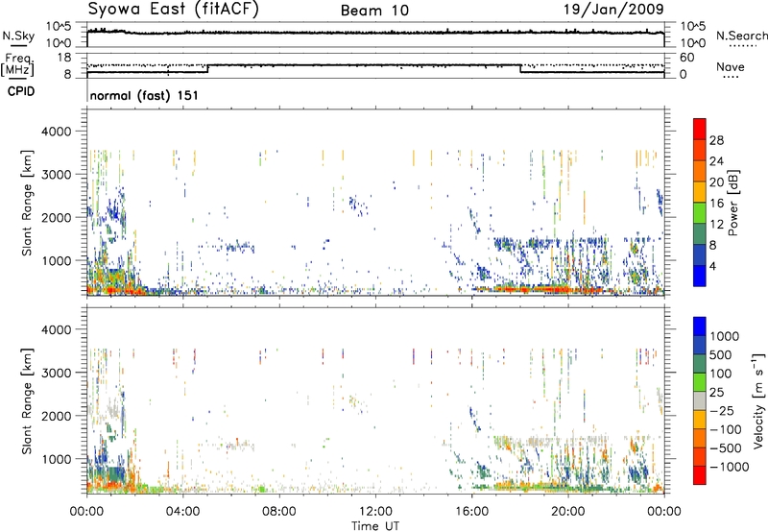Pick the top blue Velocity colorbar segment
Image resolution: width=768 pixels, height=532 pixels.
(700, 326)
